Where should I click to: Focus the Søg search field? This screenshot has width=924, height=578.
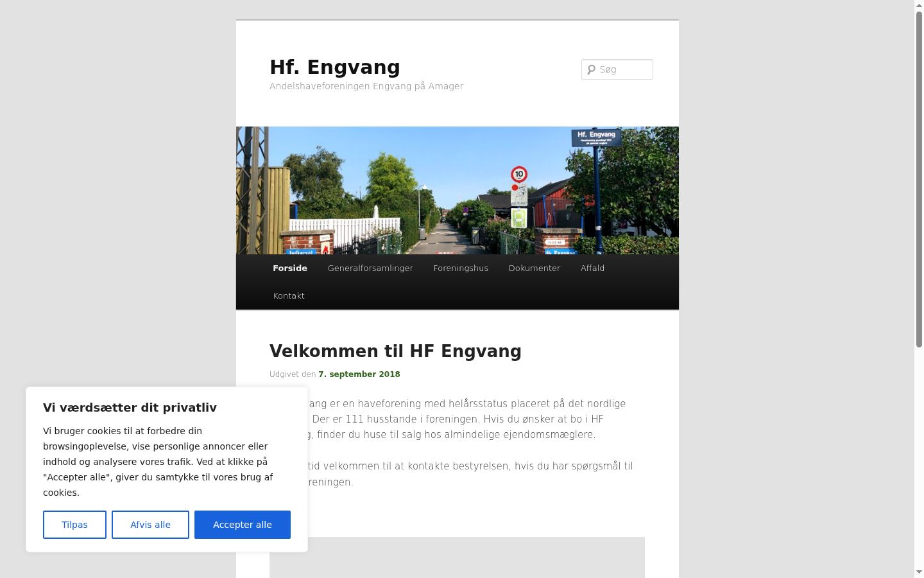[617, 69]
